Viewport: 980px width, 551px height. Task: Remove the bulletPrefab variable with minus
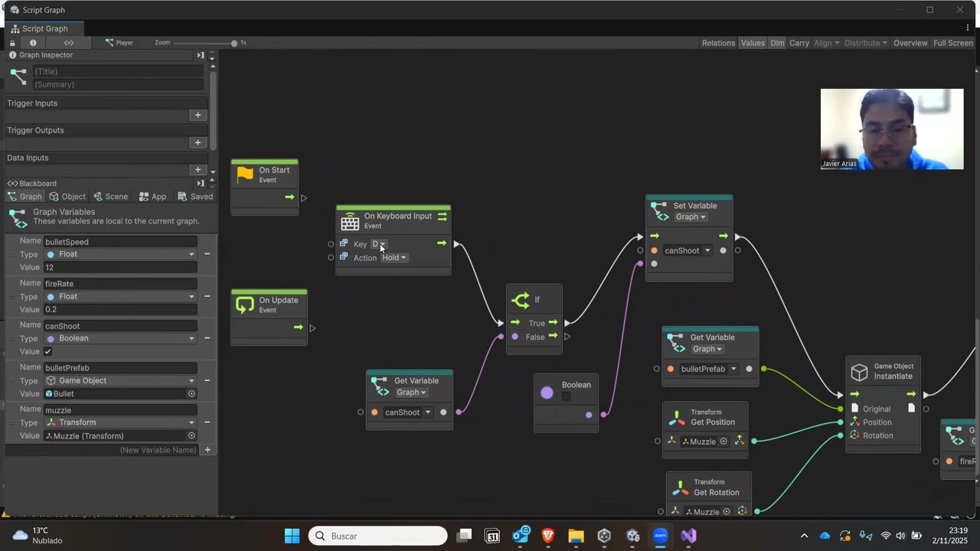(207, 380)
